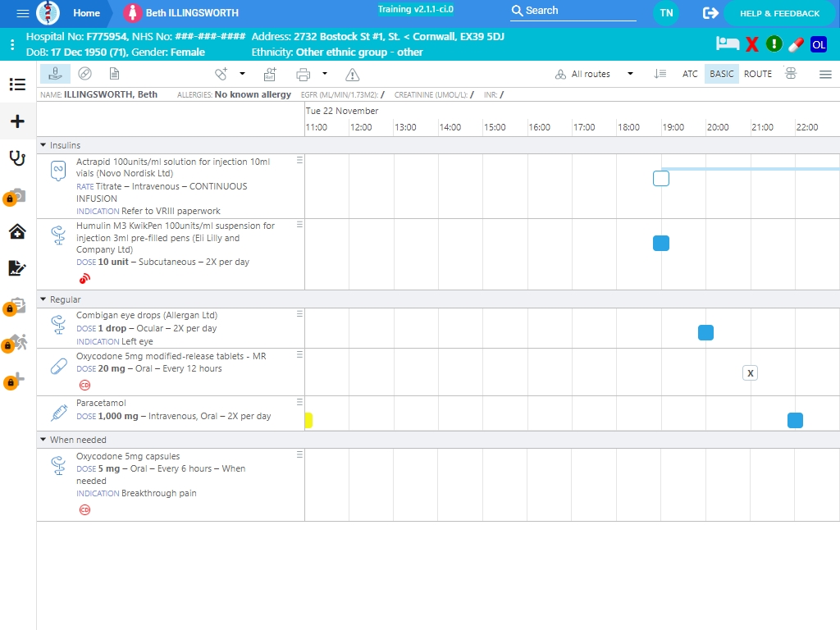The width and height of the screenshot is (840, 630).
Task: Open Combigan row options menu
Action: (x=299, y=314)
